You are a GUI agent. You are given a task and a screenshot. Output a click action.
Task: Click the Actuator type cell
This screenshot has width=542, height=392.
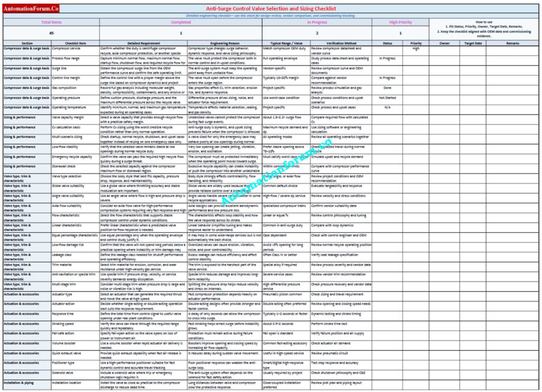click(x=75, y=296)
